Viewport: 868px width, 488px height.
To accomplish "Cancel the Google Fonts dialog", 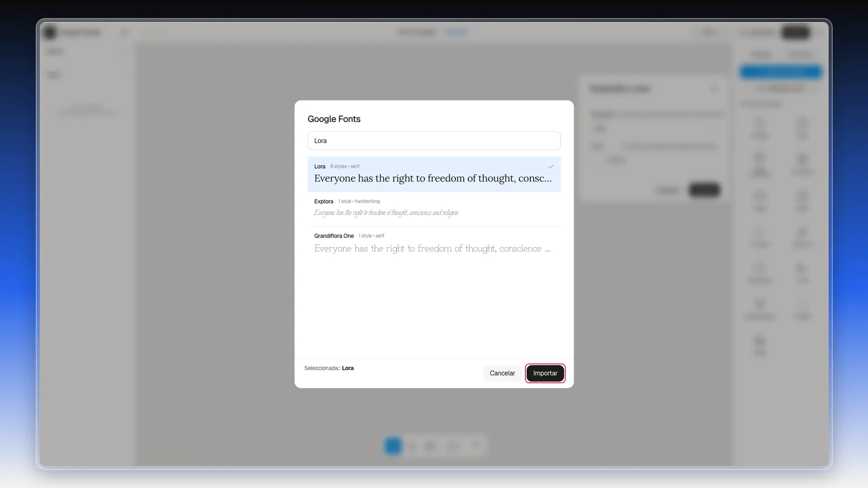I will point(502,373).
